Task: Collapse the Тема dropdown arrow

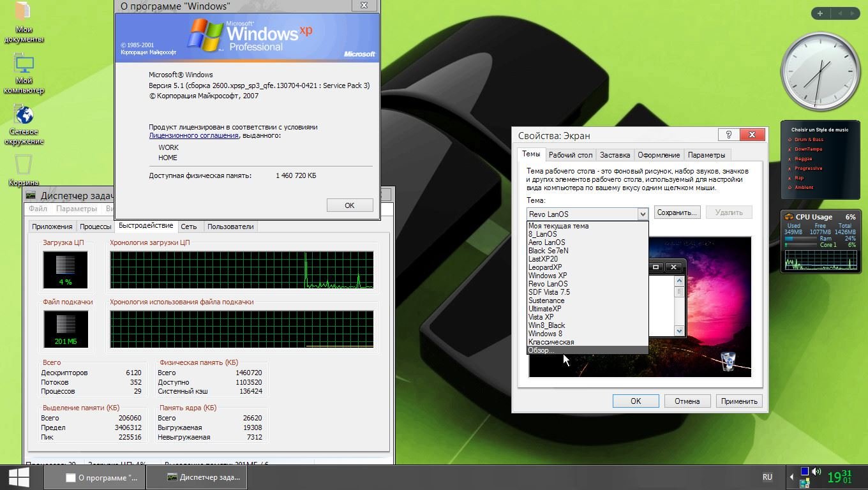Action: [642, 214]
